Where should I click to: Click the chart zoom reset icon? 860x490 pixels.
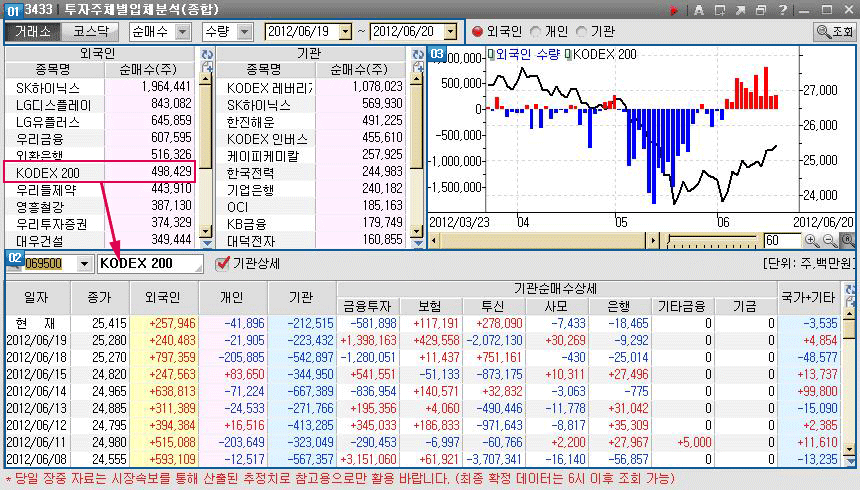(847, 241)
